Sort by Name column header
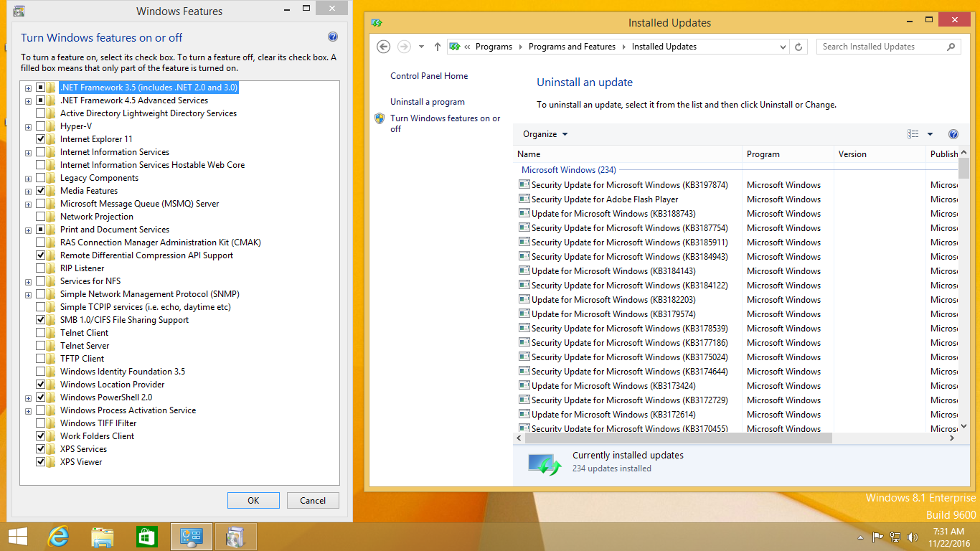Image resolution: width=980 pixels, height=551 pixels. point(628,154)
